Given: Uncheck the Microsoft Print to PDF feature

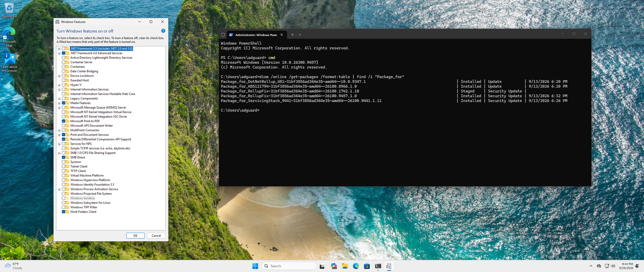Looking at the screenshot, I should [63, 121].
